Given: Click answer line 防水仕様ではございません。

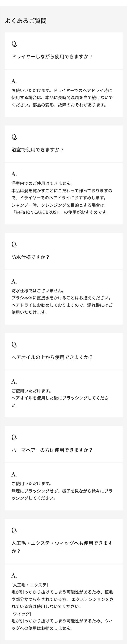Looking at the screenshot, I should tap(38, 291).
